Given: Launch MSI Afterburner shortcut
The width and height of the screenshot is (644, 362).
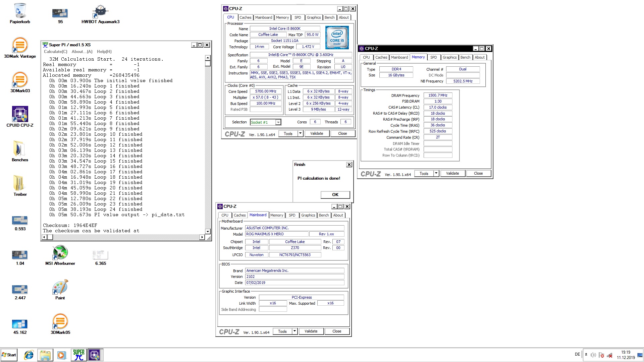Looking at the screenshot, I should (60, 255).
